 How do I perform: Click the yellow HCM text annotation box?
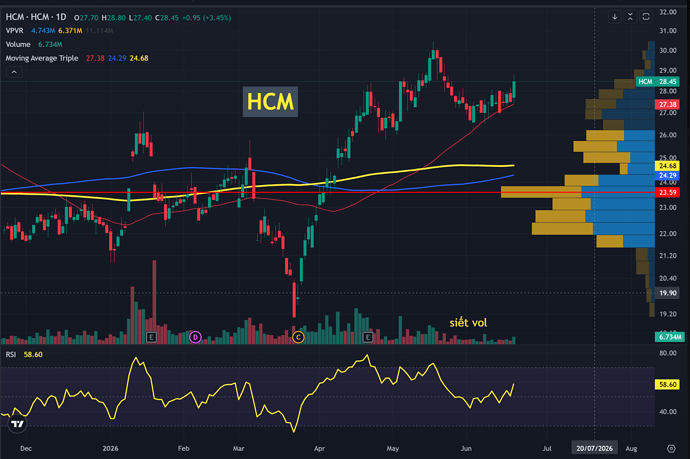tap(270, 102)
